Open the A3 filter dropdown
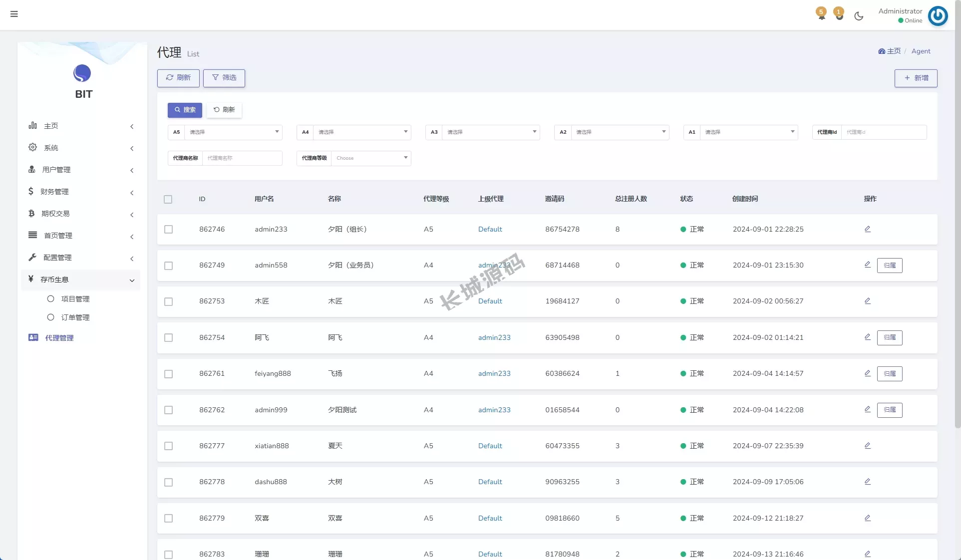The height and width of the screenshot is (560, 961). (x=491, y=132)
